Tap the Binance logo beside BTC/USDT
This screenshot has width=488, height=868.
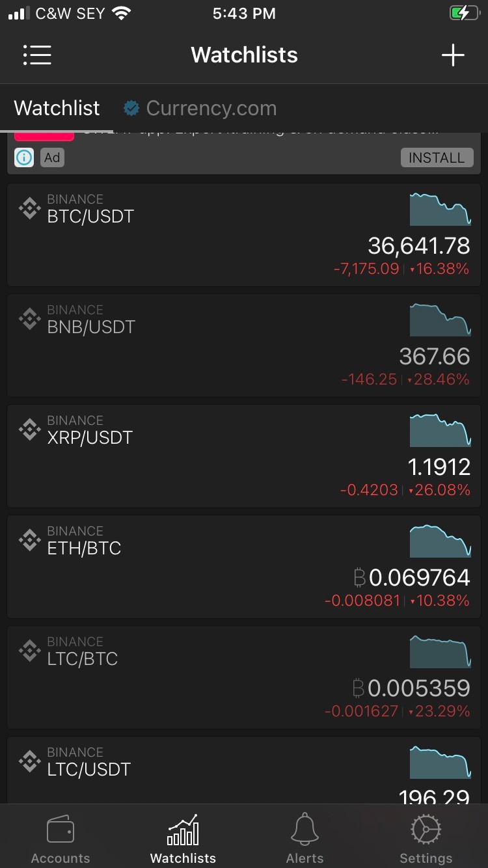29,208
